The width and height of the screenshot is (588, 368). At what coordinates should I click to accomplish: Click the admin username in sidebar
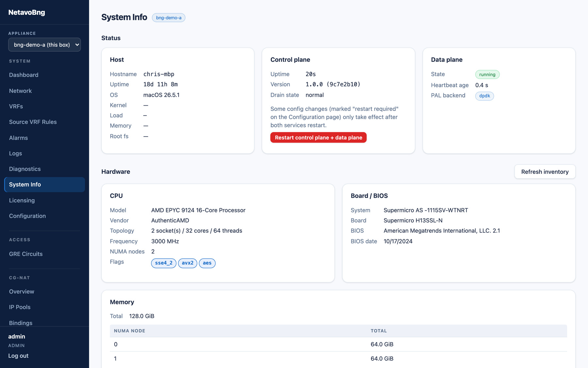17,336
